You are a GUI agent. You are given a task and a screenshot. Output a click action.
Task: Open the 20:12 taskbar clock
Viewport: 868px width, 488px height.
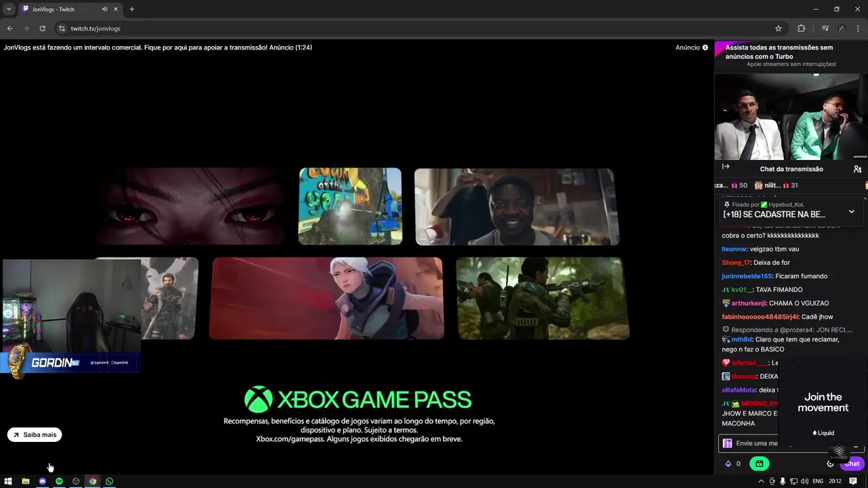point(835,481)
